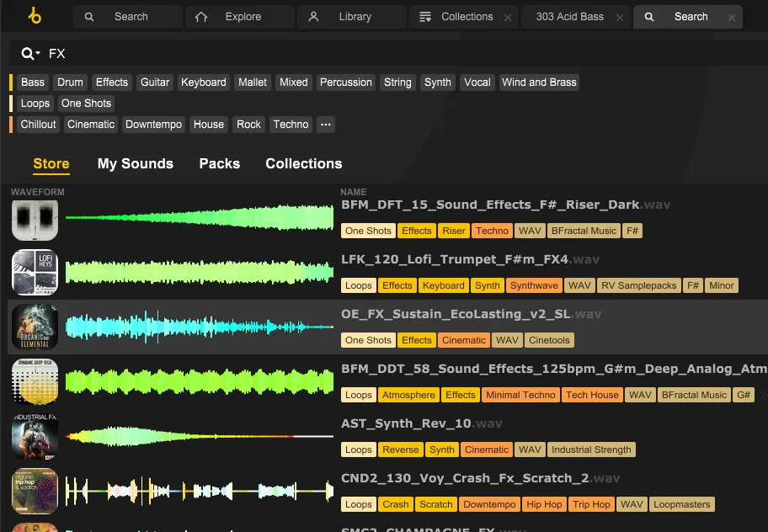Screen dimensions: 768x532
Task: Click the Lofi Keys pack thumbnail
Action: [35, 272]
